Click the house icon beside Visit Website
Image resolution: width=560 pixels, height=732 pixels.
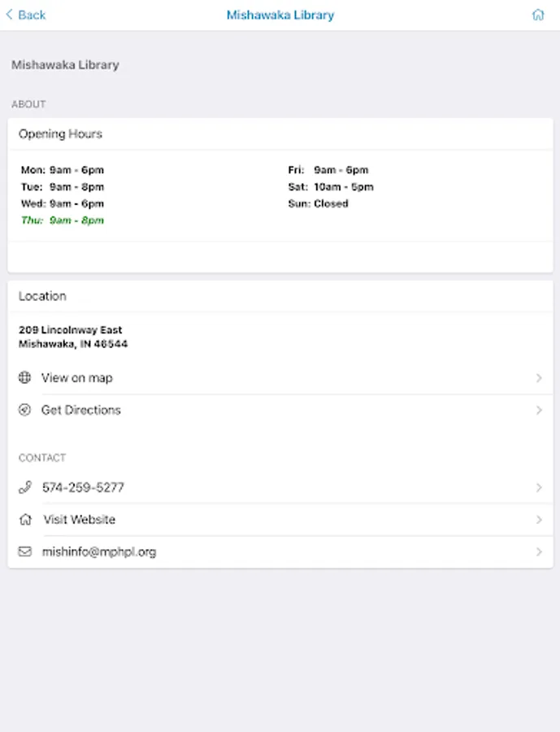25,520
